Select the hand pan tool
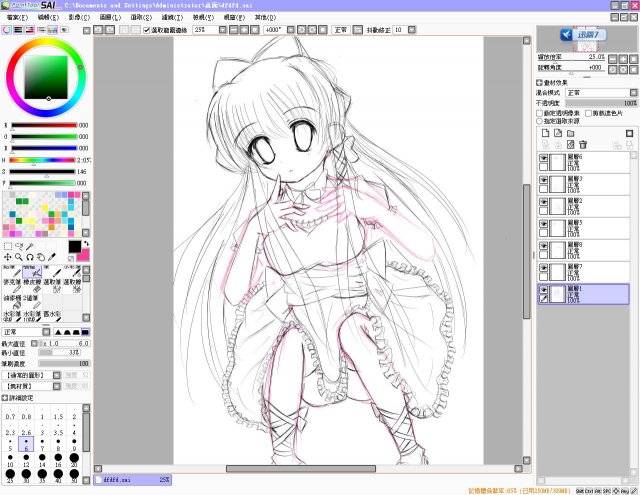This screenshot has height=495, width=640. tap(41, 257)
